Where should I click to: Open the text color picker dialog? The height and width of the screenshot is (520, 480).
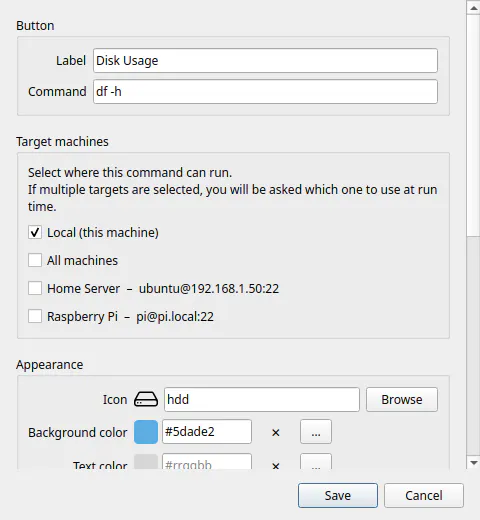click(x=316, y=462)
